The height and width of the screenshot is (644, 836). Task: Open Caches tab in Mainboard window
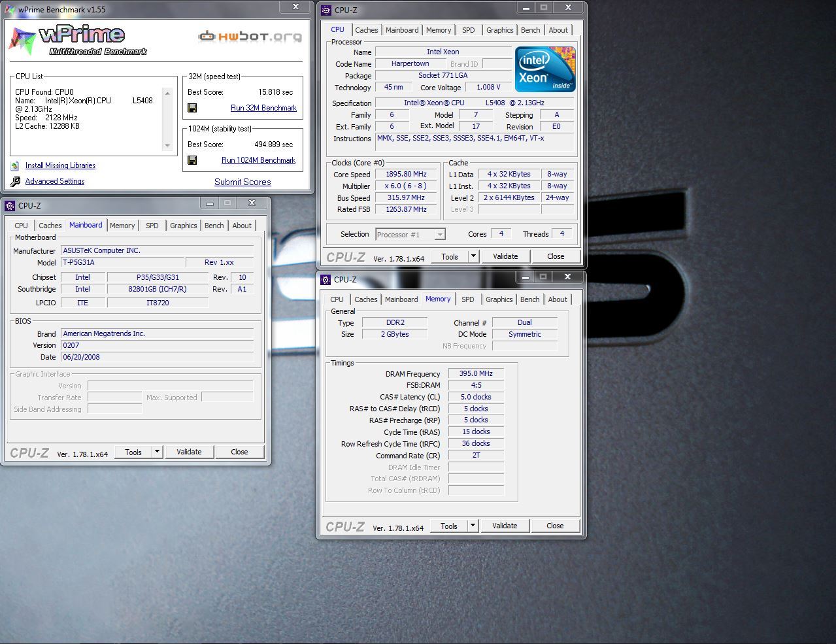tap(50, 226)
